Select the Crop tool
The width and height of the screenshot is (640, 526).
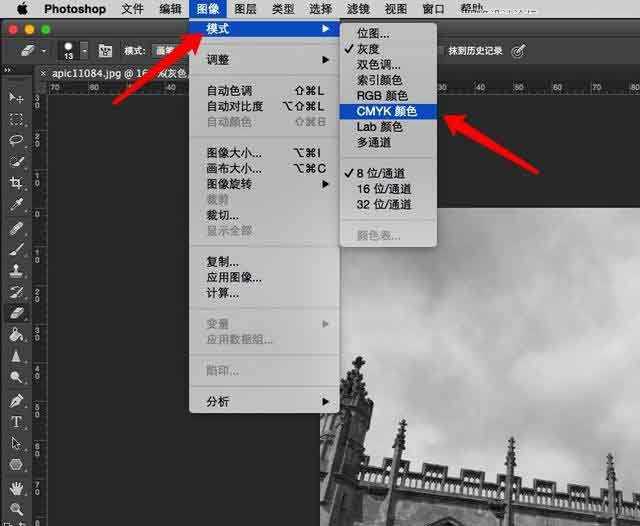16,182
